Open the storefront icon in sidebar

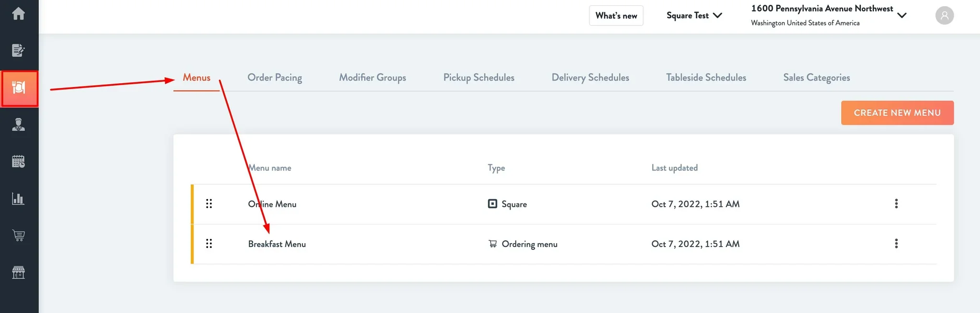(19, 272)
